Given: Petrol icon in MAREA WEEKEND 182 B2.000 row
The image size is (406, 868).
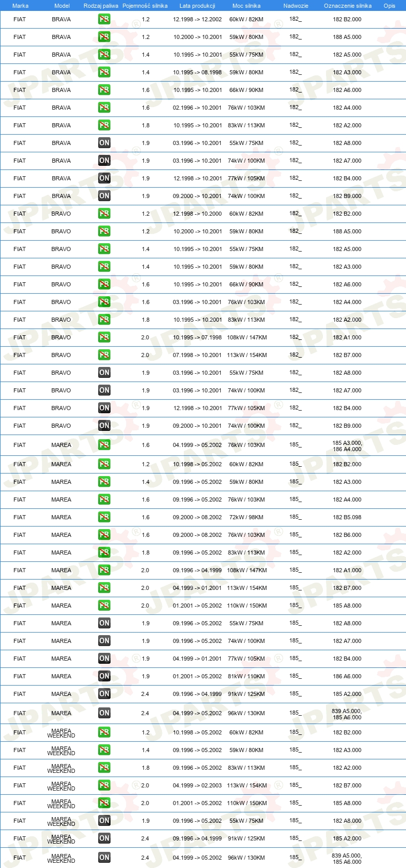Looking at the screenshot, I should click(104, 732).
